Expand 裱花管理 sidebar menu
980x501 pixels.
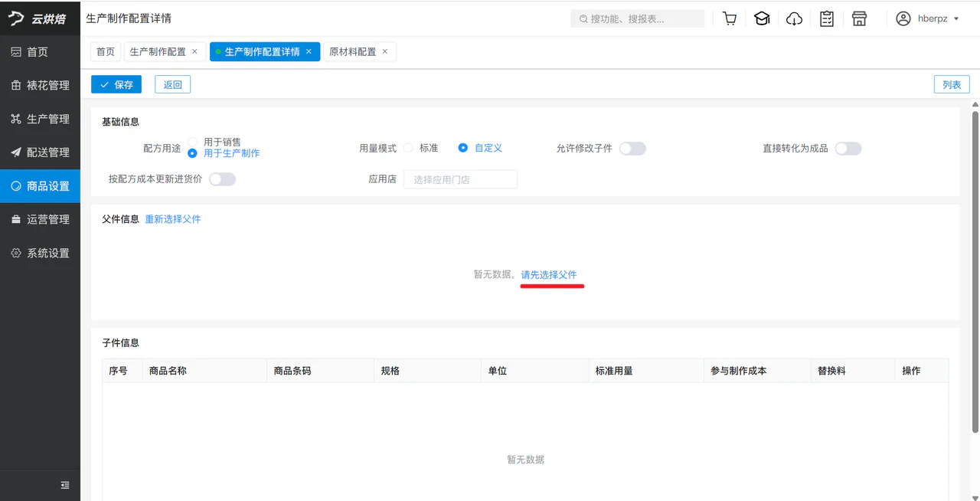point(40,85)
